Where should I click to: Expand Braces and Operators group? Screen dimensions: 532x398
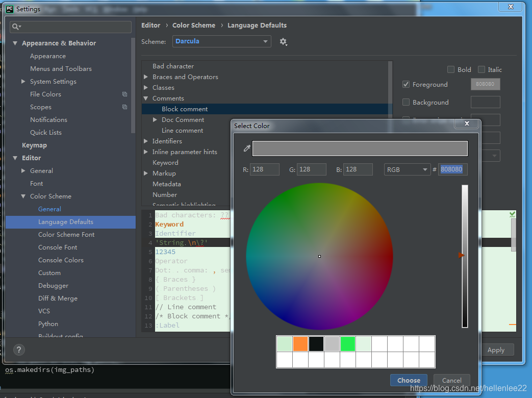click(146, 77)
